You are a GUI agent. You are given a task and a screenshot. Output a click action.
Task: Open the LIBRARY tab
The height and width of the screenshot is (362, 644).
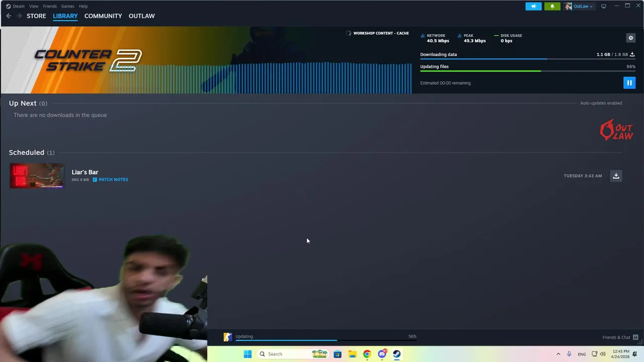65,16
